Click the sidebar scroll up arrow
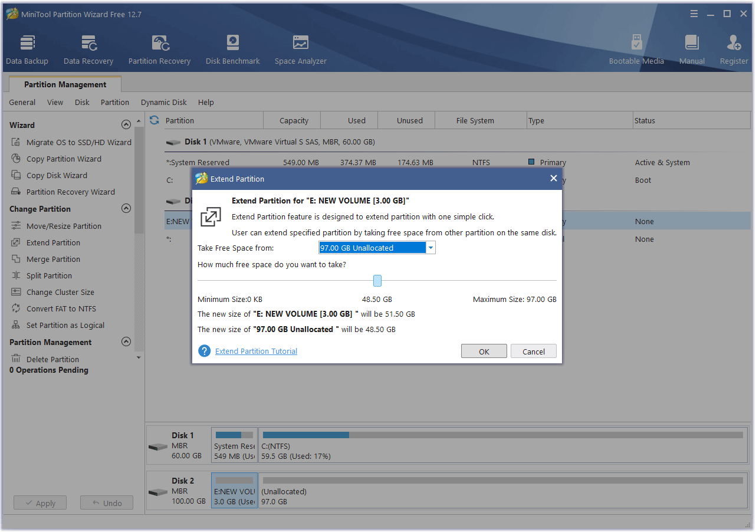756x532 pixels. (x=139, y=120)
